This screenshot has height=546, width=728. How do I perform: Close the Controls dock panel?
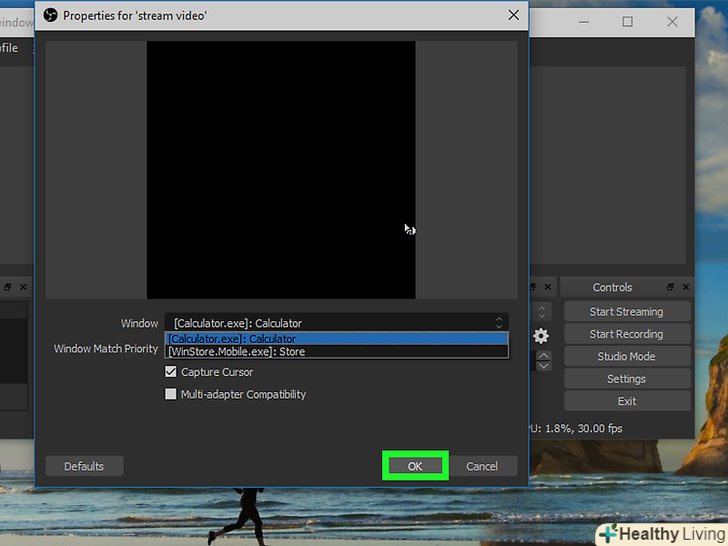(x=685, y=287)
